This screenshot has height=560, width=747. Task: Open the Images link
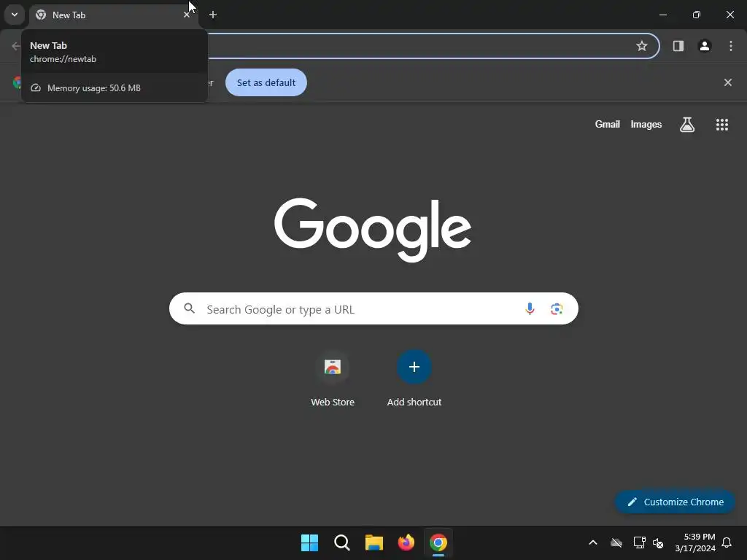646,124
